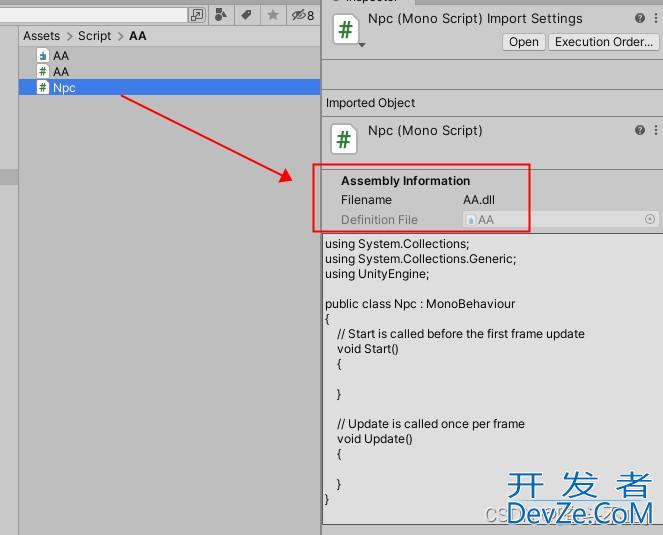Click the Imported Object header
Screen dimensions: 663x535
[x=370, y=103]
